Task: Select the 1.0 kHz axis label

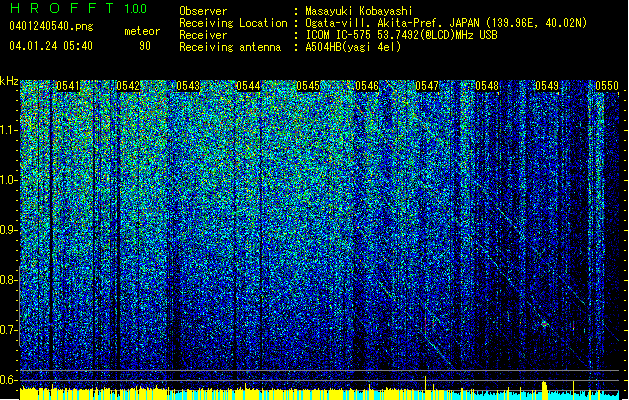Action: 9,180
